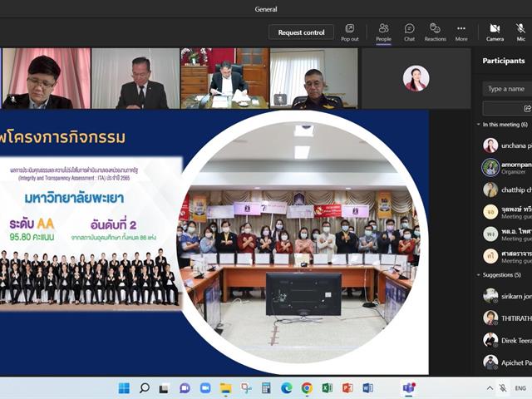532x399 pixels.
Task: Open the People panel icon
Action: 383,32
